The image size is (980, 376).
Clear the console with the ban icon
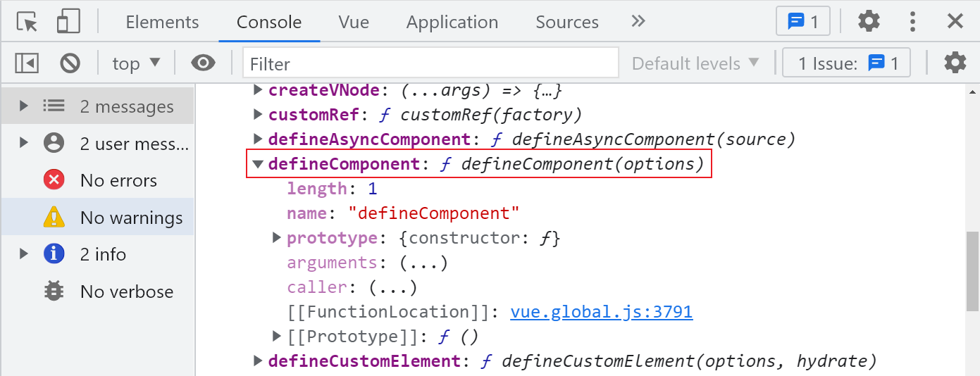tap(70, 63)
